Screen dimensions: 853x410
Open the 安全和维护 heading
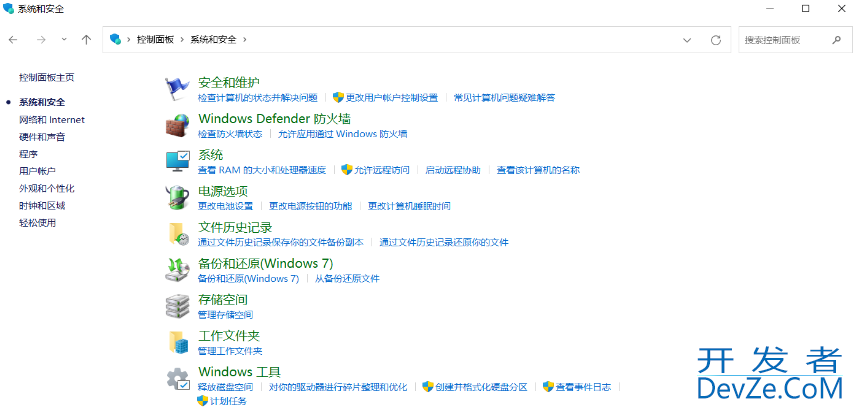pyautogui.click(x=229, y=83)
